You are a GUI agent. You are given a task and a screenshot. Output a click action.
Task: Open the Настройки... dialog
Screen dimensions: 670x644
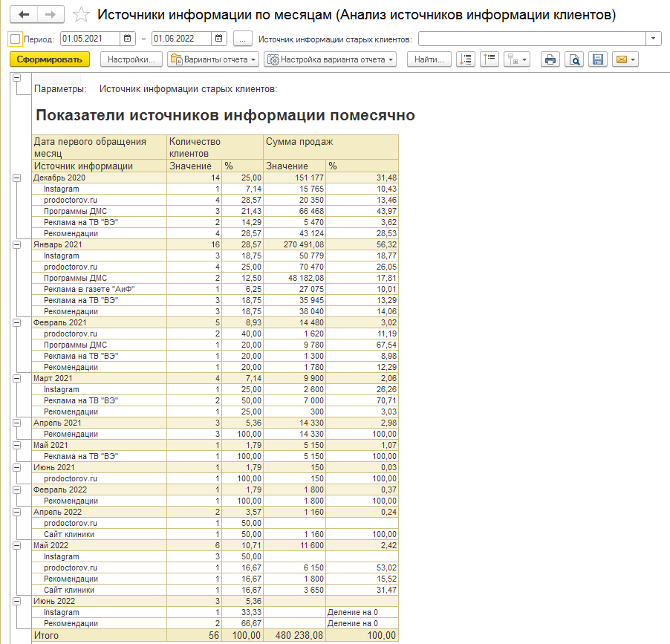pyautogui.click(x=131, y=59)
